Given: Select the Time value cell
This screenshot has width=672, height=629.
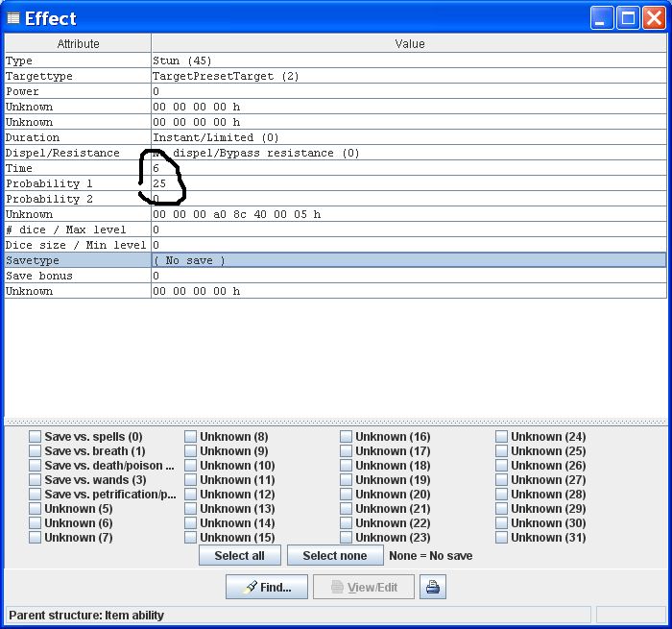Looking at the screenshot, I should [409, 168].
